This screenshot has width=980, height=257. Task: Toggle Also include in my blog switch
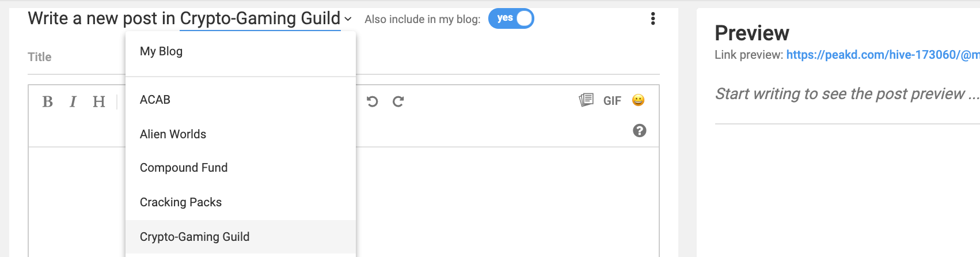(511, 18)
